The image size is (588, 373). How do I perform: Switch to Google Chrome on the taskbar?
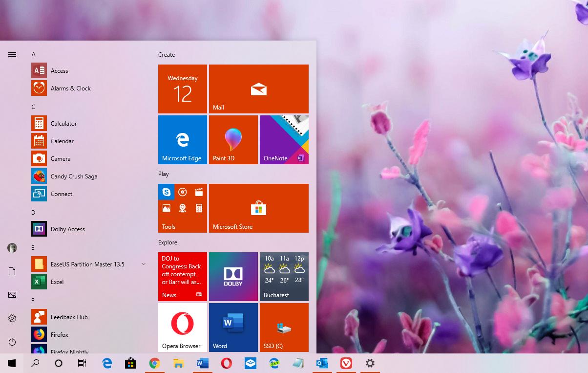pyautogui.click(x=154, y=363)
